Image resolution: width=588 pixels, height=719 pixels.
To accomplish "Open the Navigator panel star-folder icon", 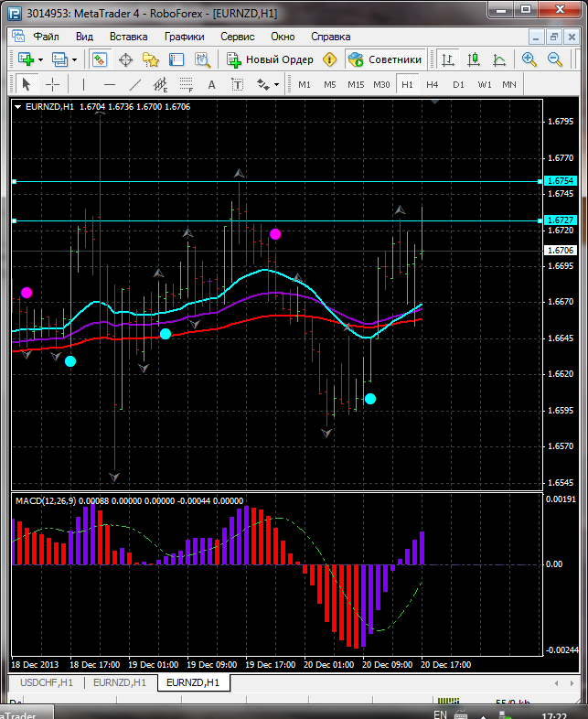I will 151,59.
